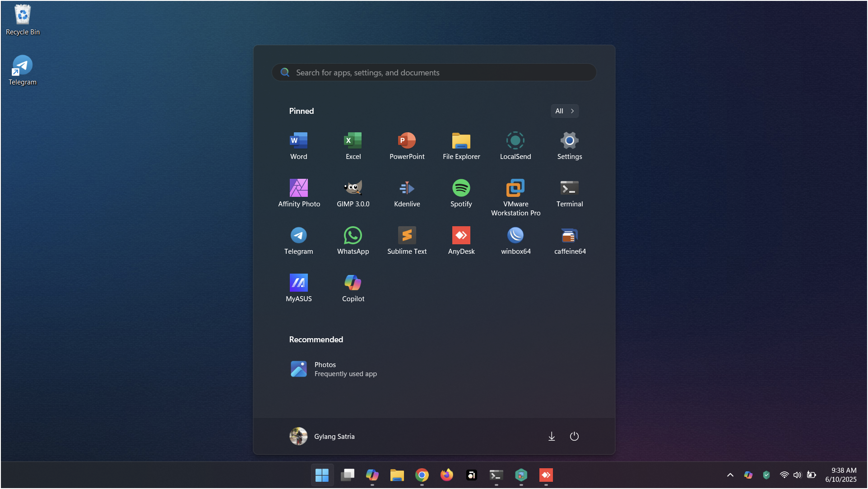This screenshot has height=489, width=868.
Task: Show all apps with the All button
Action: point(565,111)
